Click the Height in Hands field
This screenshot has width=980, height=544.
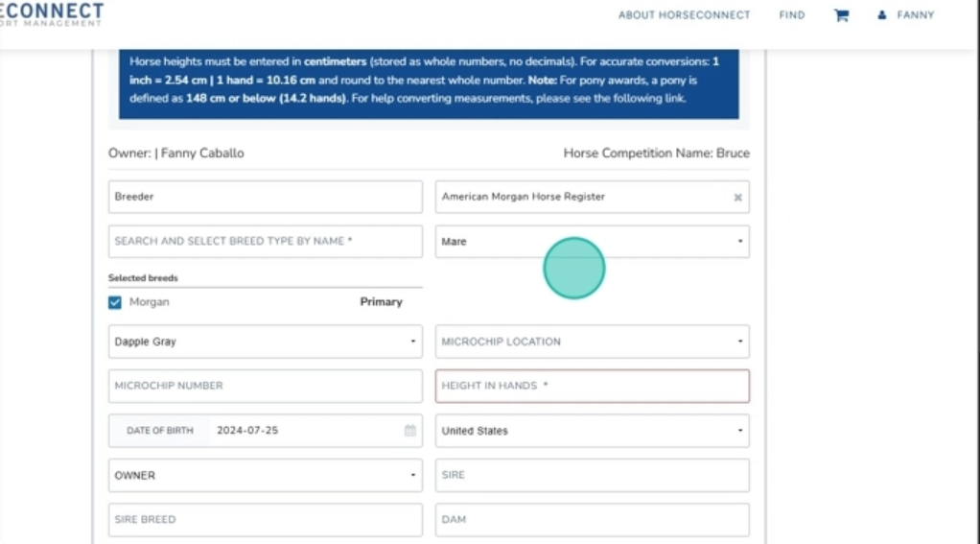pos(592,386)
